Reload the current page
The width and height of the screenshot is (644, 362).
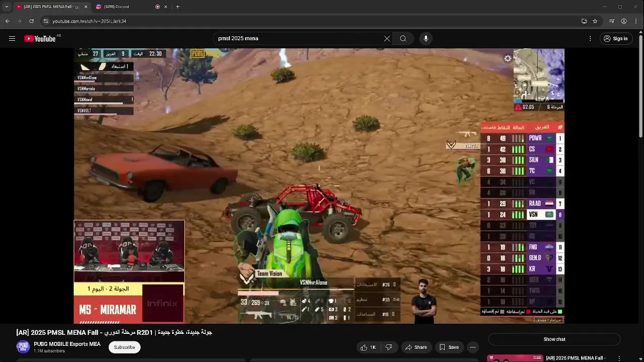[x=31, y=21]
